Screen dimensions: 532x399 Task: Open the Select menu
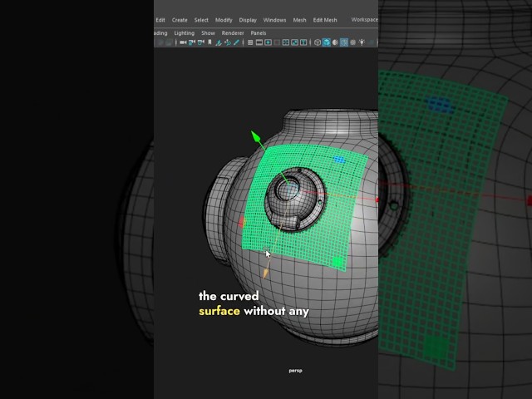[201, 20]
